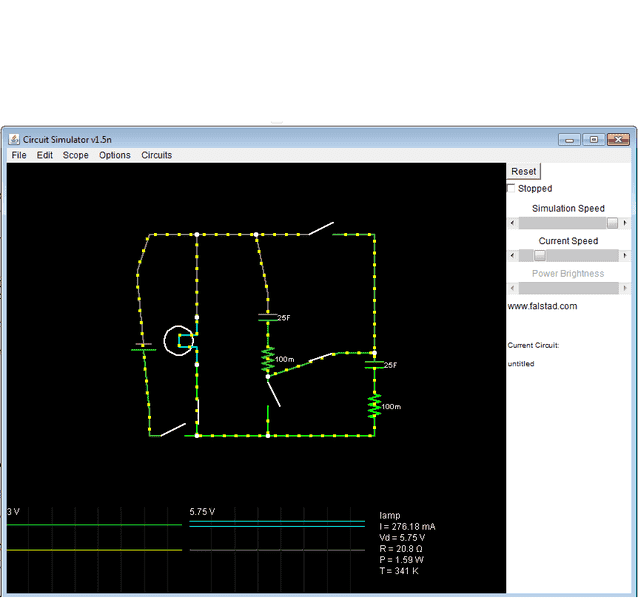Select the battery voltage source
The width and height of the screenshot is (638, 600).
[x=143, y=347]
